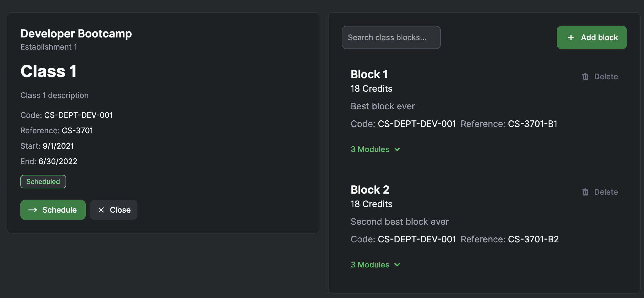
Task: Click the plus icon on Add block
Action: [x=571, y=37]
